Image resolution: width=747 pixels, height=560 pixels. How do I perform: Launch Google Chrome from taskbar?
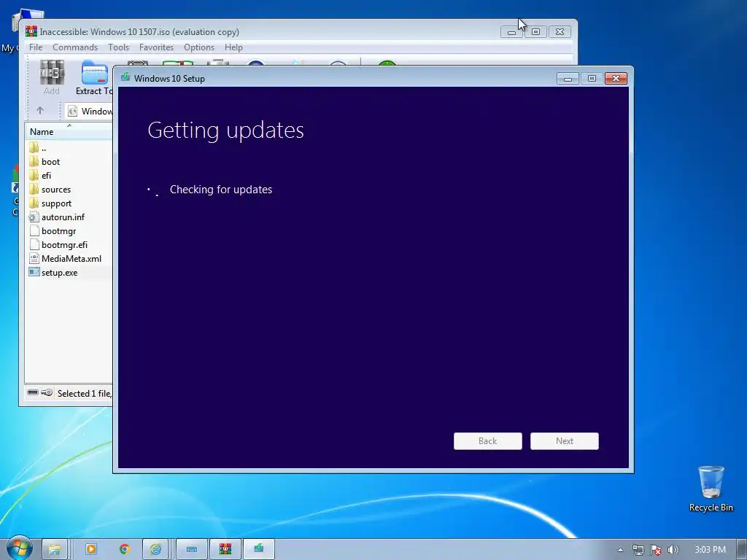tap(125, 550)
